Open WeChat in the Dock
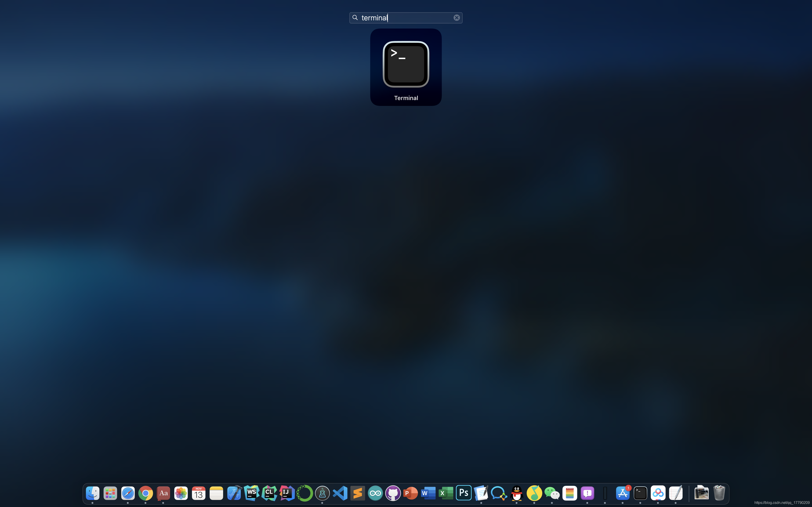Screen dimensions: 812x507 (x=552, y=493)
